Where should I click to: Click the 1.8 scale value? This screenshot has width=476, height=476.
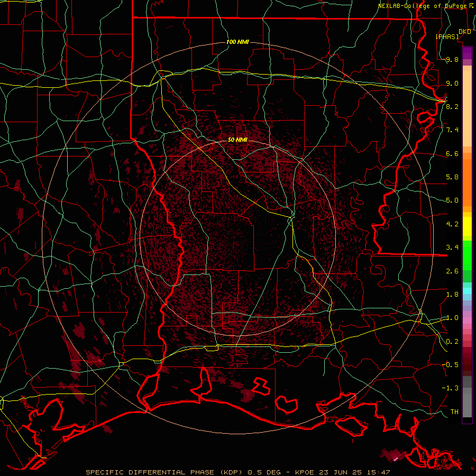pyautogui.click(x=452, y=295)
